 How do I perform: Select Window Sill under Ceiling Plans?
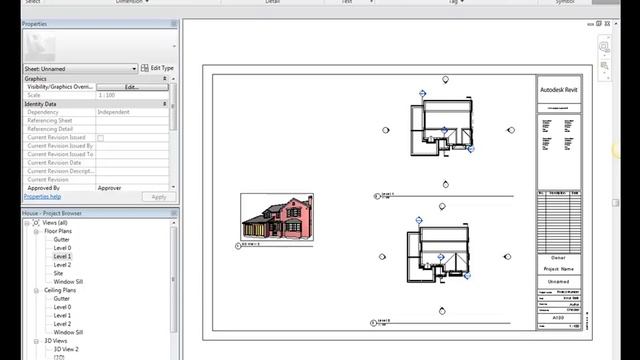click(68, 333)
